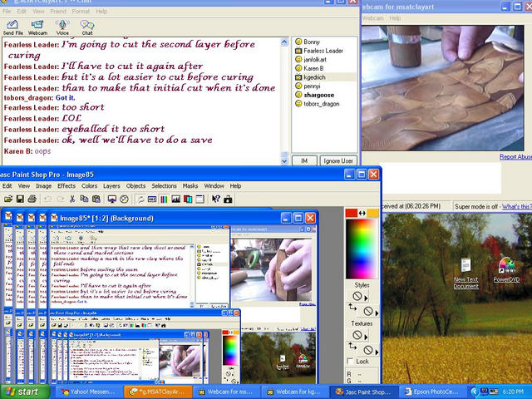This screenshot has height=399, width=532.
Task: Open New Text Document desktop icon
Action: pyautogui.click(x=466, y=273)
